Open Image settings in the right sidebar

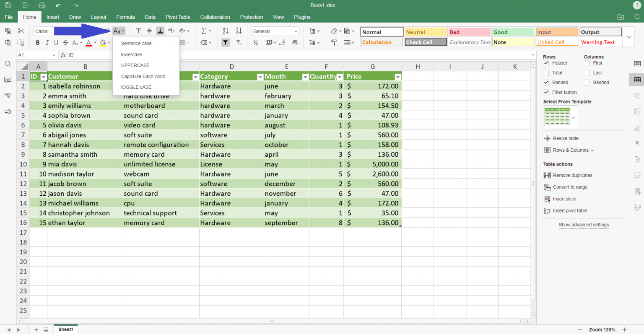638,111
